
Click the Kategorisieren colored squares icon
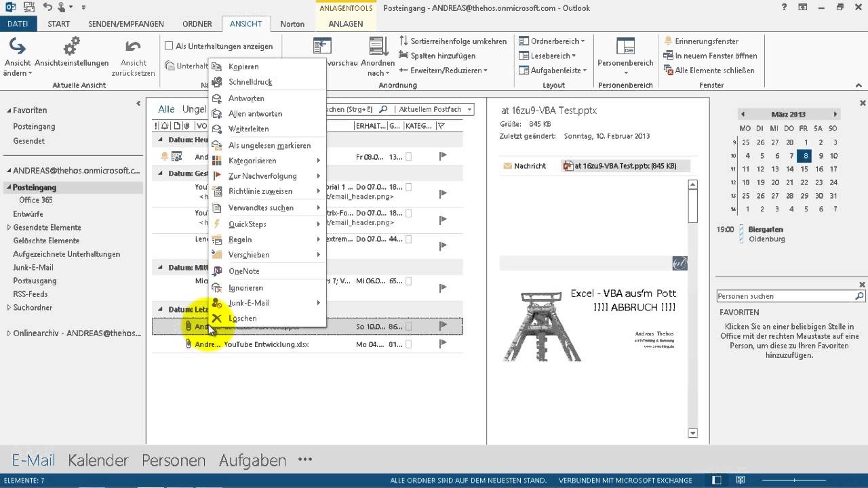point(217,161)
